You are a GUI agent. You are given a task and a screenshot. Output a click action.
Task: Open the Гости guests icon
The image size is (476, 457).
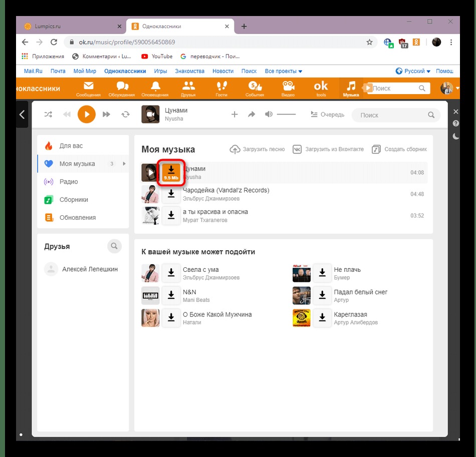[221, 89]
